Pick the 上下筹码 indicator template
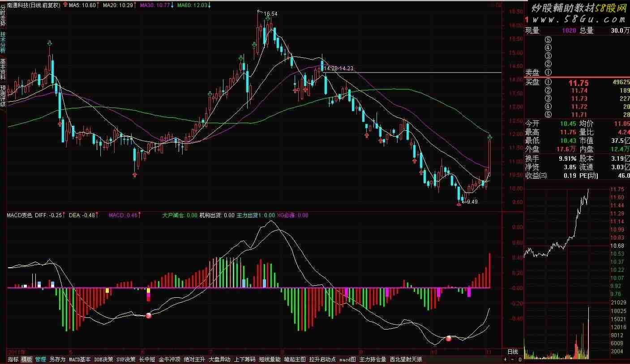Image resolution: width=630 pixels, height=364 pixels. coord(244,359)
